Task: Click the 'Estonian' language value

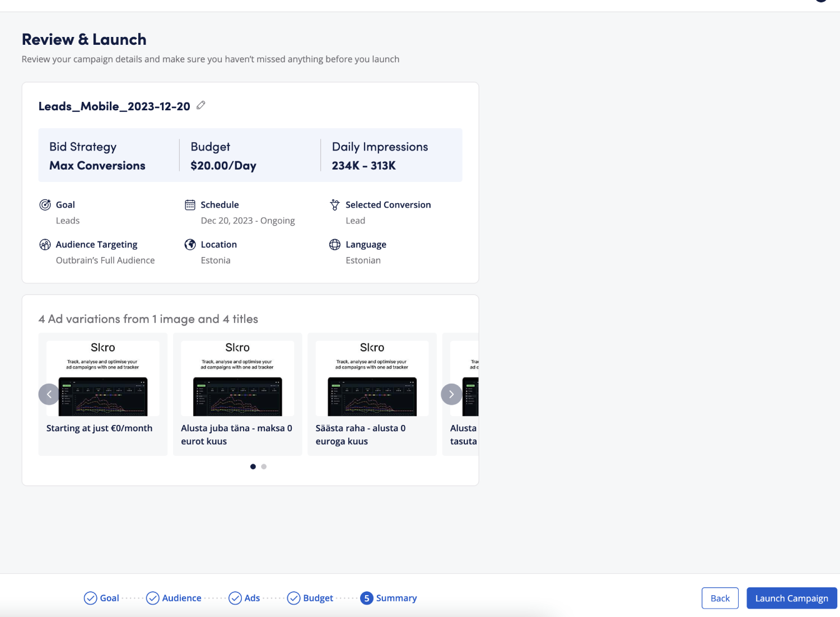Action: tap(363, 260)
